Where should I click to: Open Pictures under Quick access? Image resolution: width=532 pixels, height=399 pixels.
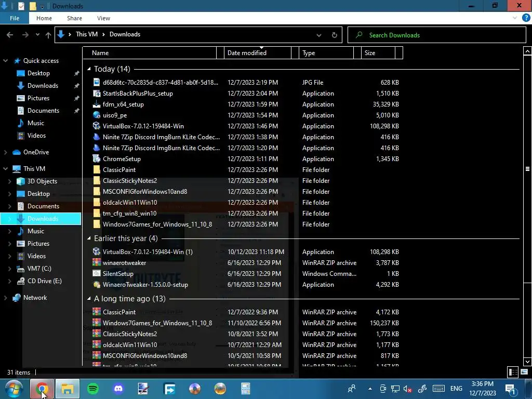(38, 98)
